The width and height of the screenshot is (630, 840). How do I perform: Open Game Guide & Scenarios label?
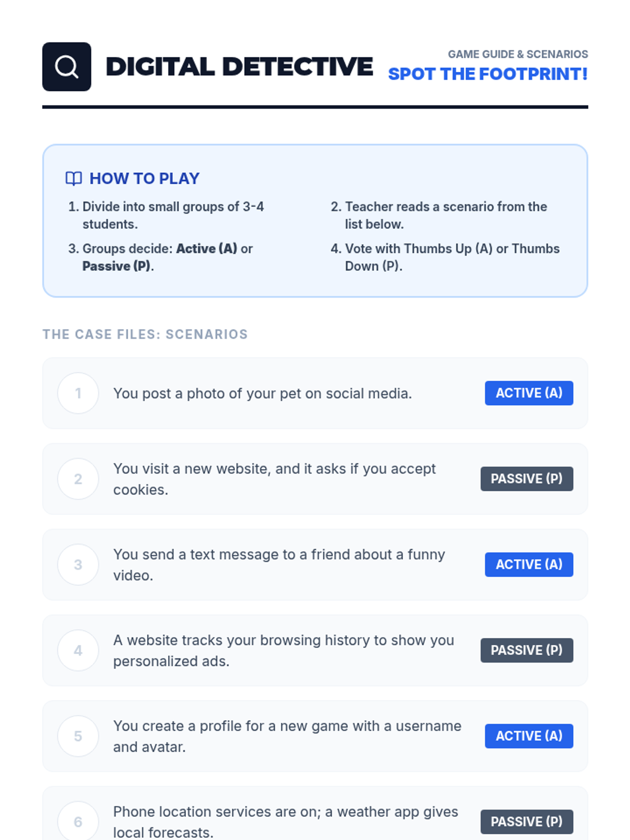click(x=518, y=54)
